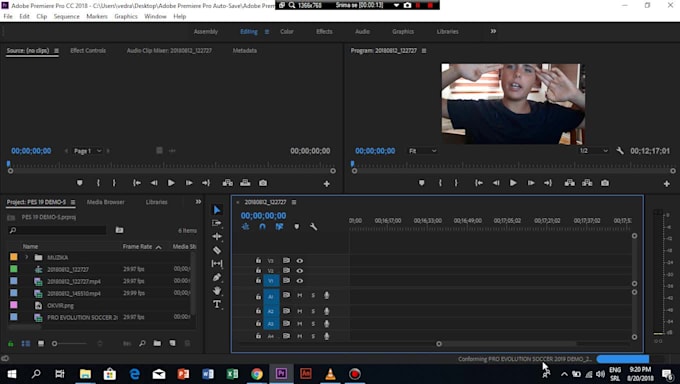This screenshot has height=384, width=680.
Task: Go to In point in Program monitor
Action: (478, 183)
